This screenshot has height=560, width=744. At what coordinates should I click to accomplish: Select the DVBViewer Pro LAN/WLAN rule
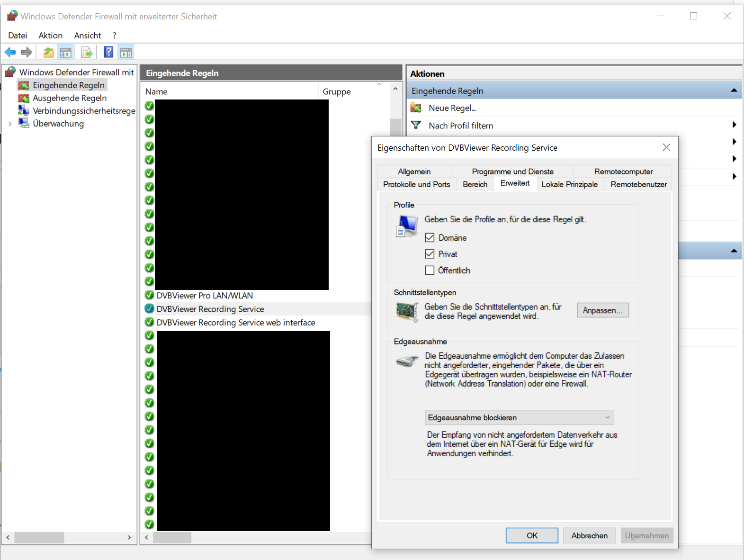click(205, 295)
